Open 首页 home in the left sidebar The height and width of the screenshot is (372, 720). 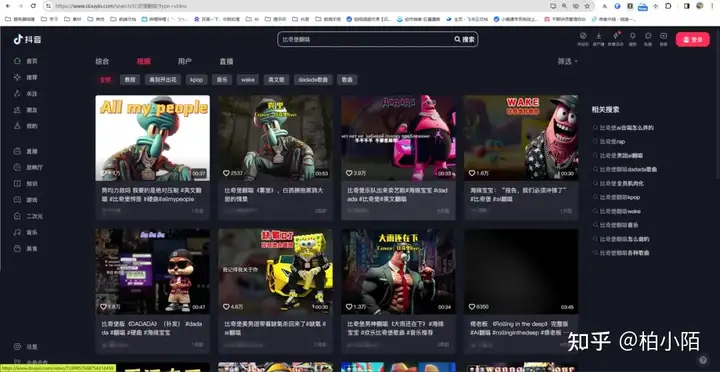[26, 61]
